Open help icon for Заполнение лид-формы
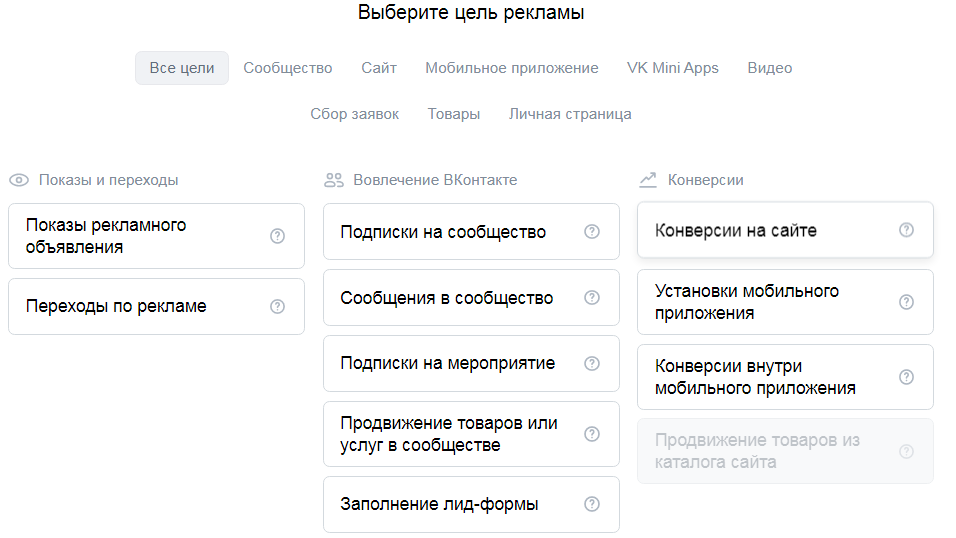Viewport: 956px width, 538px height. click(592, 504)
